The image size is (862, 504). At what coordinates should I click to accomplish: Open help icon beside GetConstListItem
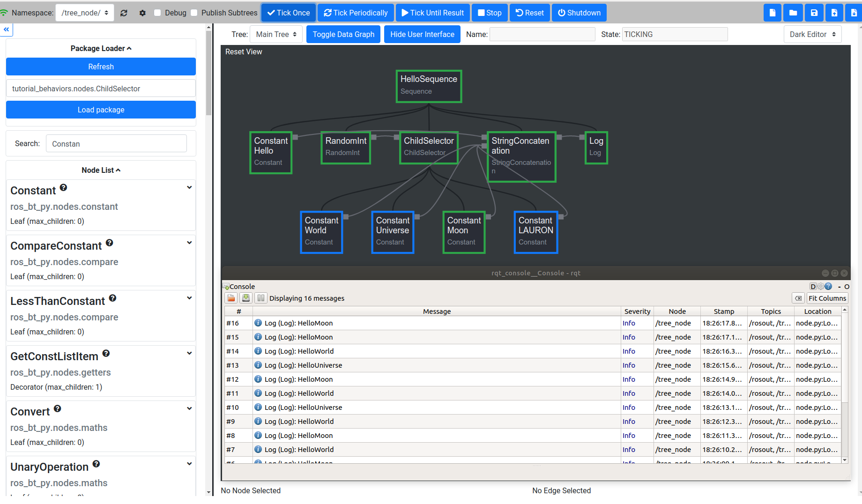coord(106,353)
